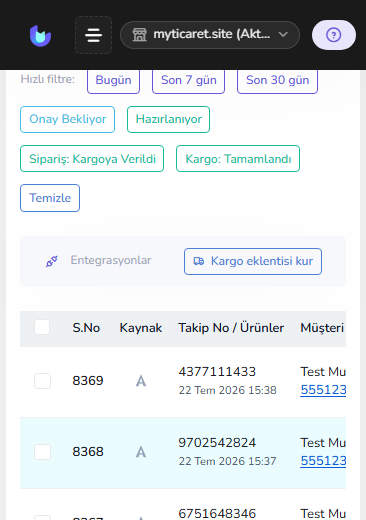Screen dimensions: 366x520
Task: Click tracking number 6751648346
Action: 217,514
